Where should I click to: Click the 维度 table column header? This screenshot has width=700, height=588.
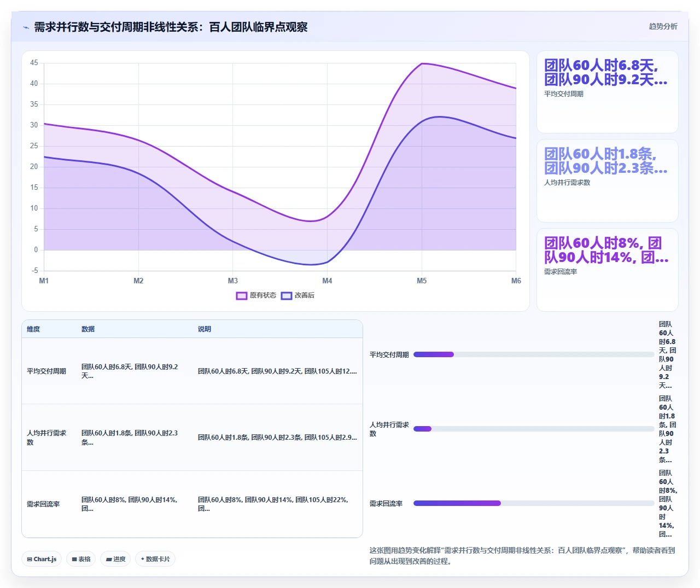coord(33,329)
